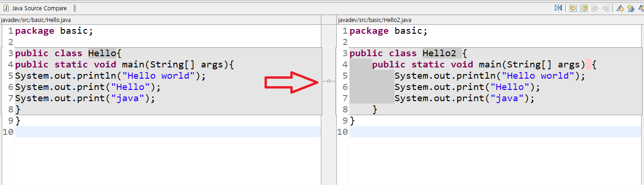
Task: Click line number 3 in the left pane
Action: [x=11, y=53]
